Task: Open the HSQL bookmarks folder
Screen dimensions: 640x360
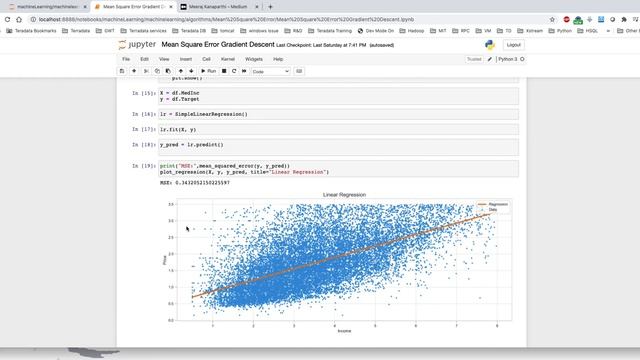Action: [588, 31]
